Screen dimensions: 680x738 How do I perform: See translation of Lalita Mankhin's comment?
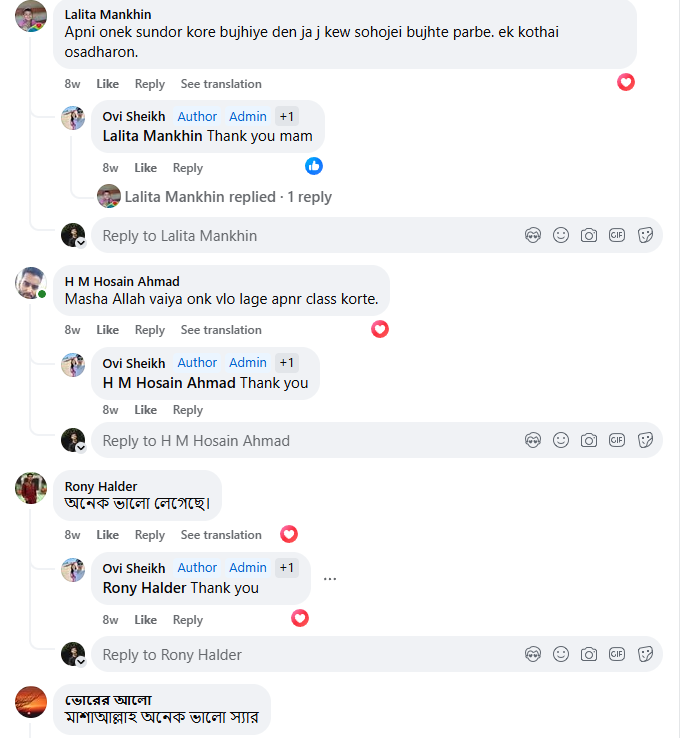[221, 84]
